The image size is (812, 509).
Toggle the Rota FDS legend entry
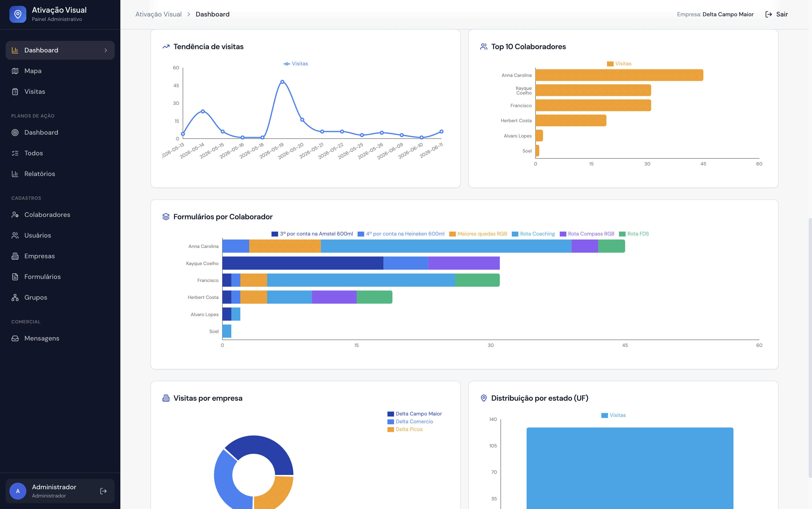634,234
